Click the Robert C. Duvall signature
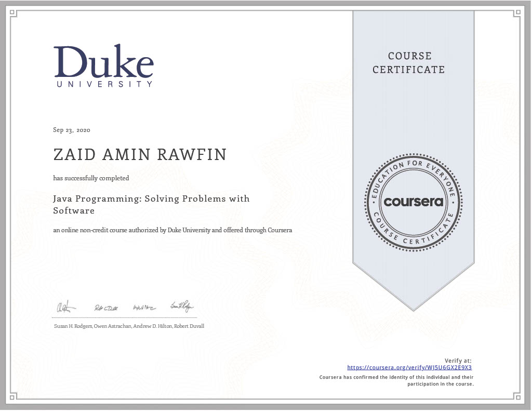The height and width of the screenshot is (411, 532). 106,307
